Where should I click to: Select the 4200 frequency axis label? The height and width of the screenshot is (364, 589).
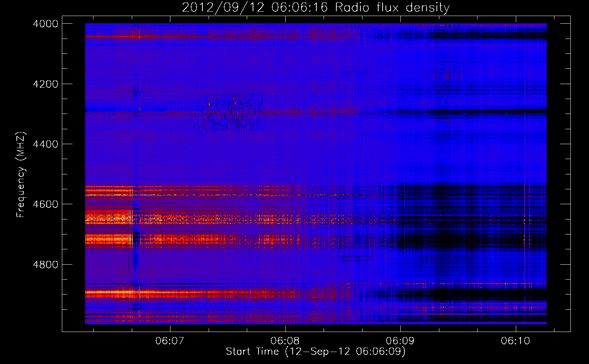click(x=46, y=84)
